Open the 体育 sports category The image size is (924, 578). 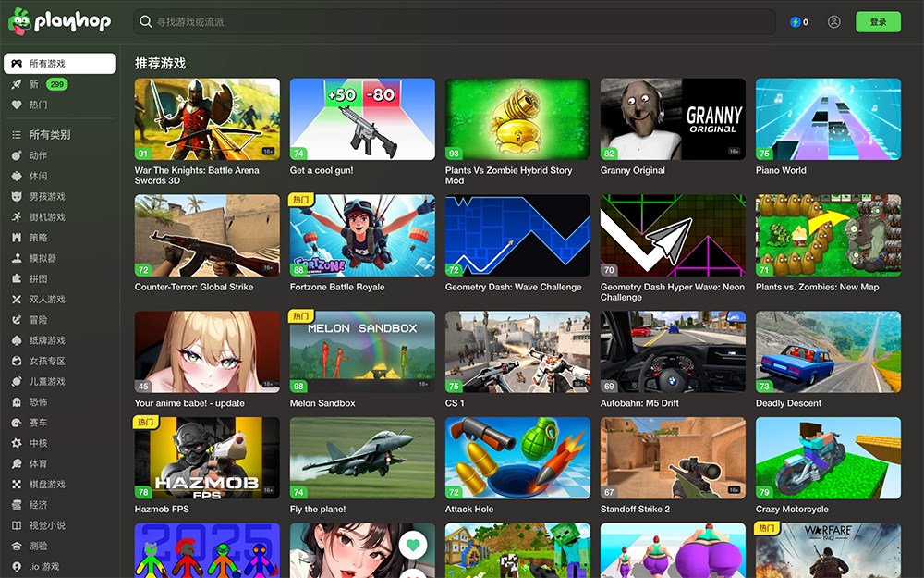pyautogui.click(x=38, y=463)
